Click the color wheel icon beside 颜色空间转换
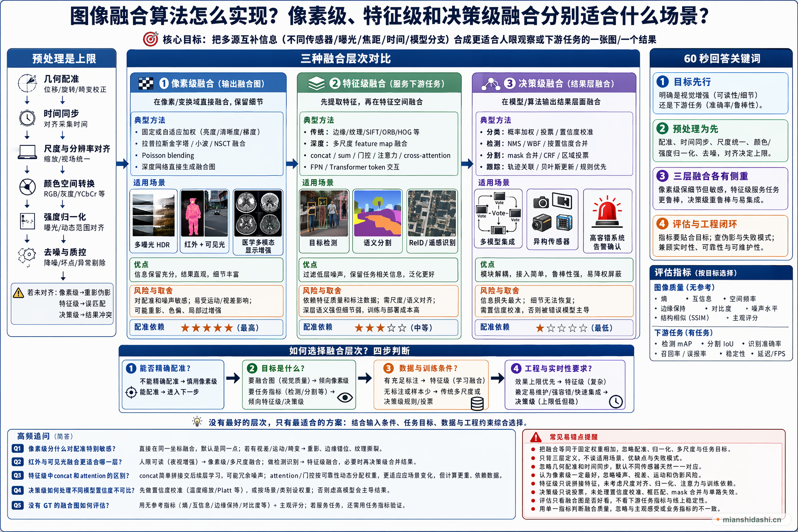The image size is (798, 532). point(27,187)
